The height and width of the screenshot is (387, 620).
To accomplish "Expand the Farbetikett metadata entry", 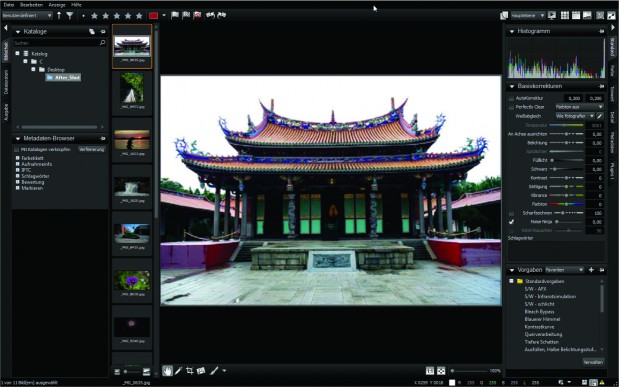I will point(17,158).
